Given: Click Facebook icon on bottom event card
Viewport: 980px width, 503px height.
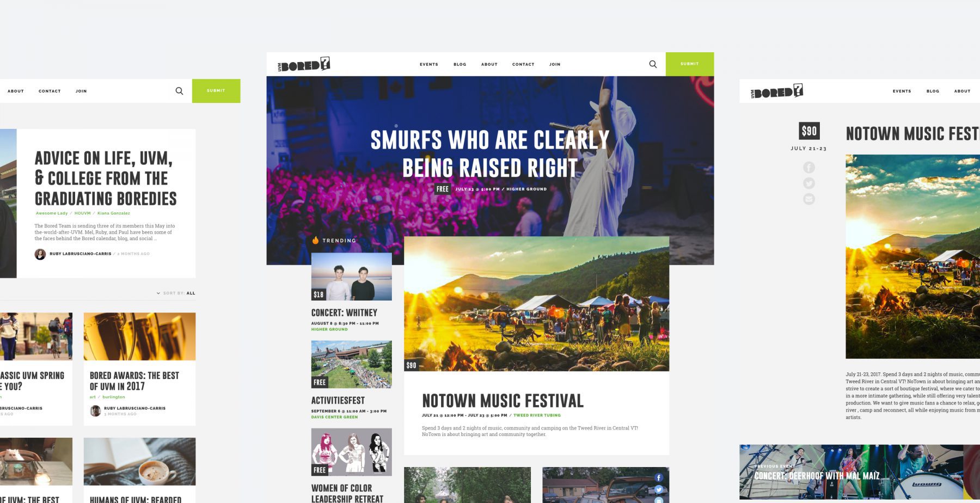Looking at the screenshot, I should click(659, 477).
